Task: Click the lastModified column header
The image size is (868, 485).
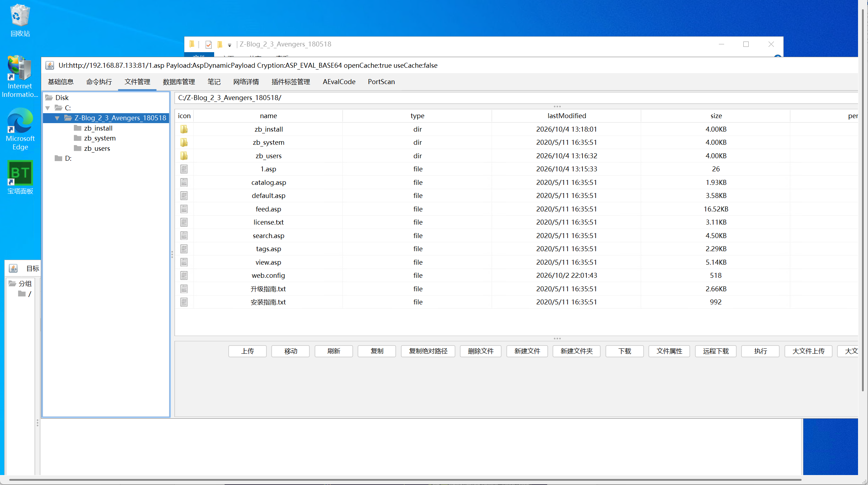Action: [567, 116]
